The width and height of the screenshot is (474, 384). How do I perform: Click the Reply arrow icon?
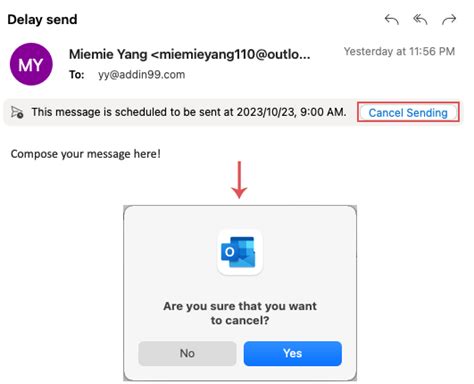tap(392, 20)
